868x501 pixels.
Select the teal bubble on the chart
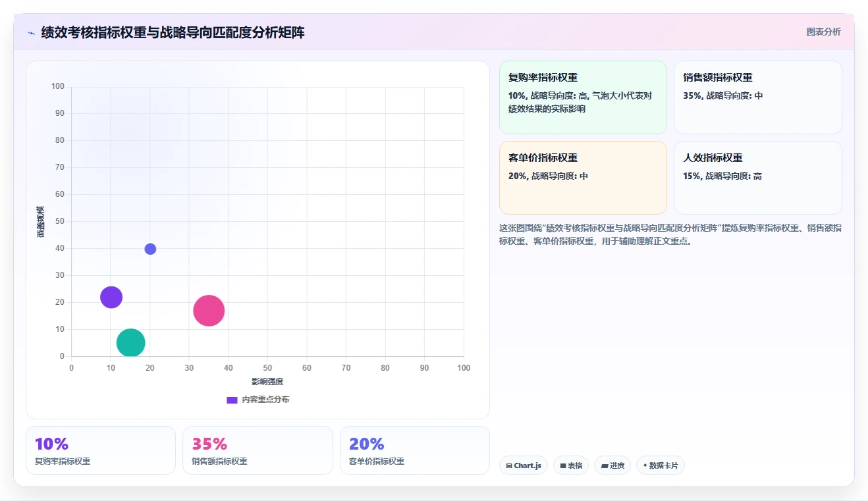130,342
